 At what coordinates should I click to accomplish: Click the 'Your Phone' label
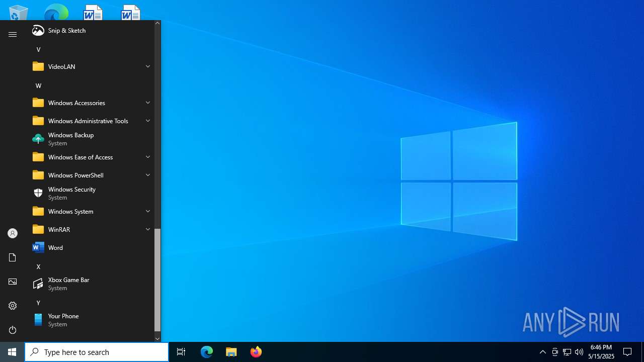point(63,316)
